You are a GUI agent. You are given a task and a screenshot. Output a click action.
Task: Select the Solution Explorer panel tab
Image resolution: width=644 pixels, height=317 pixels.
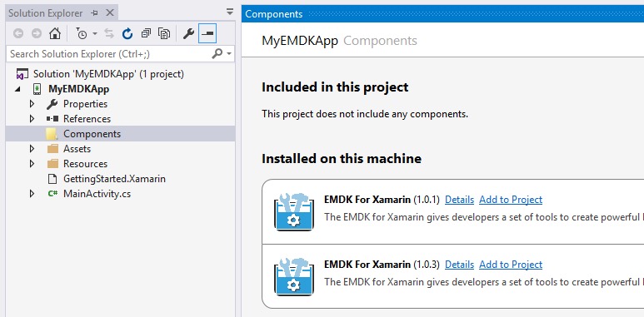46,13
